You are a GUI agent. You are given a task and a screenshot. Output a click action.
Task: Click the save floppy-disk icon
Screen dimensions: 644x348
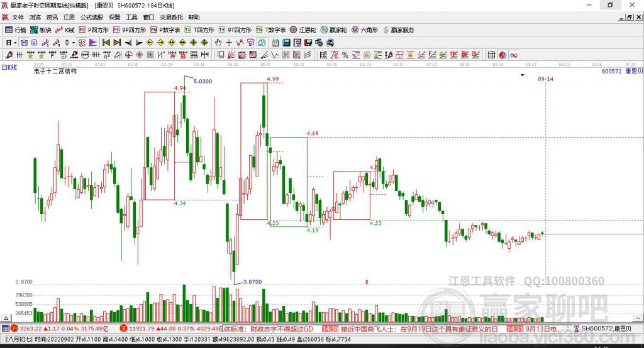pos(308,43)
